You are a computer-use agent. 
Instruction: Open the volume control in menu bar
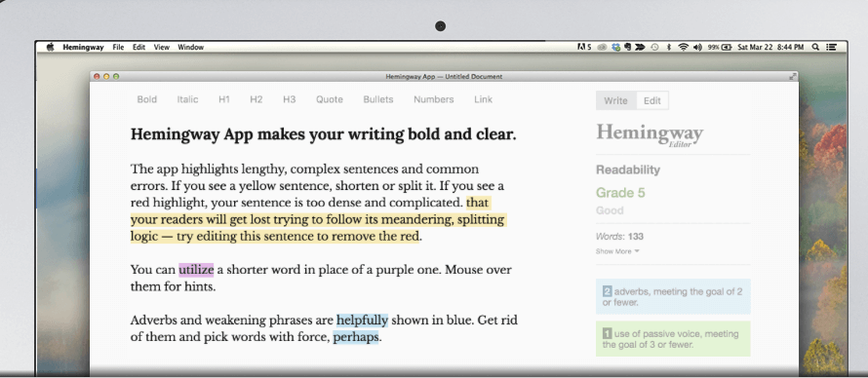coord(697,48)
